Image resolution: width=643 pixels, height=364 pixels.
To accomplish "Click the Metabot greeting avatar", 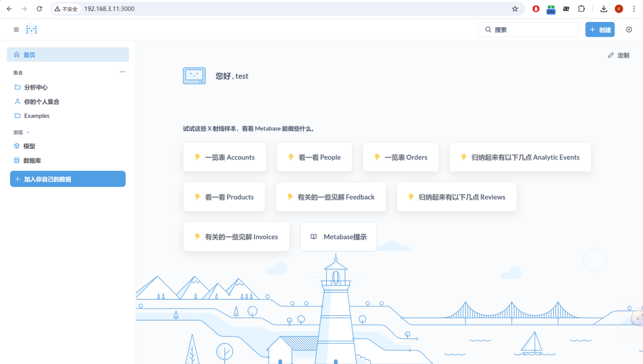I will 194,76.
